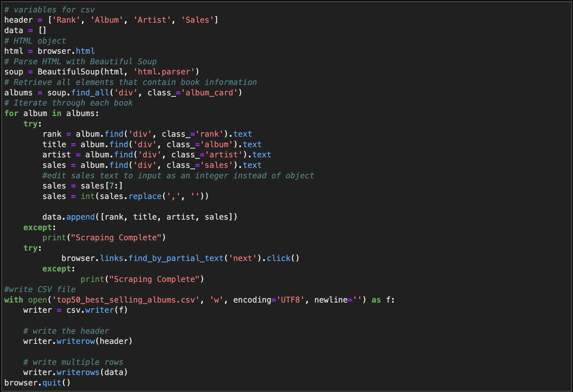Click the encoding 'UTF8' string
Viewport: 573px width, 392px height.
[x=290, y=300]
